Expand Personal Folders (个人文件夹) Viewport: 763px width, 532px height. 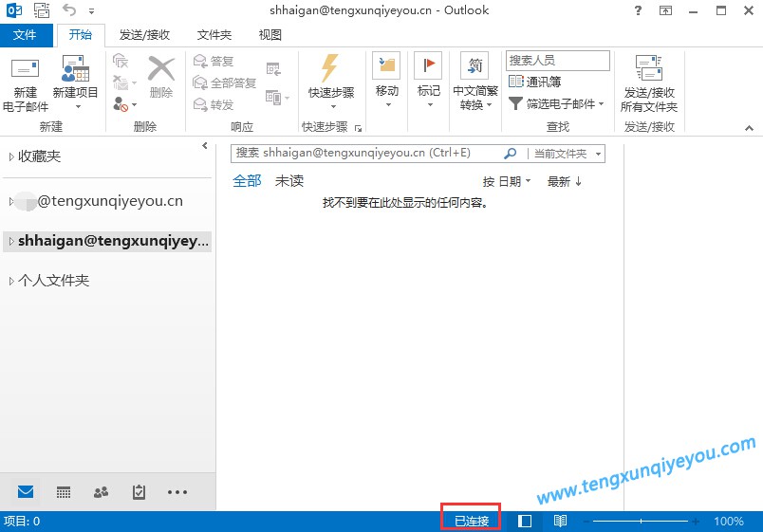coord(11,281)
